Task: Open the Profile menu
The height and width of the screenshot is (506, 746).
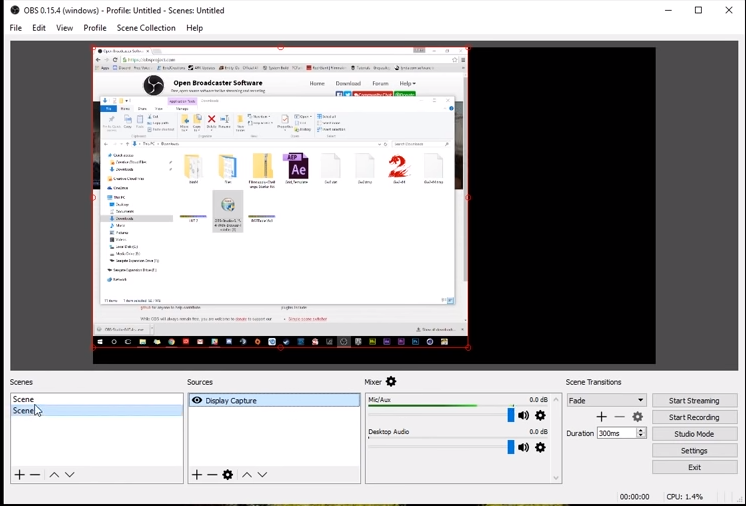Action: click(x=95, y=28)
